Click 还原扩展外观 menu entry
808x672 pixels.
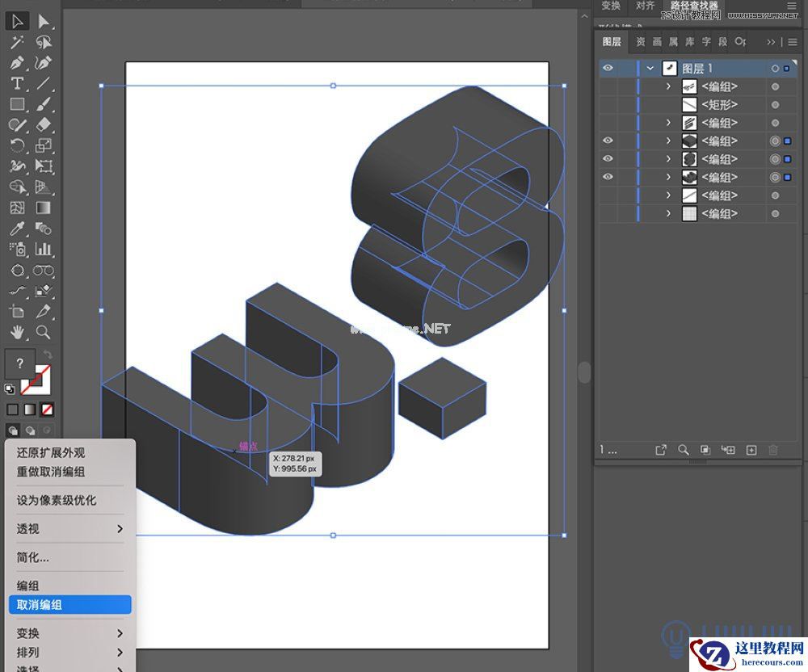pos(51,453)
